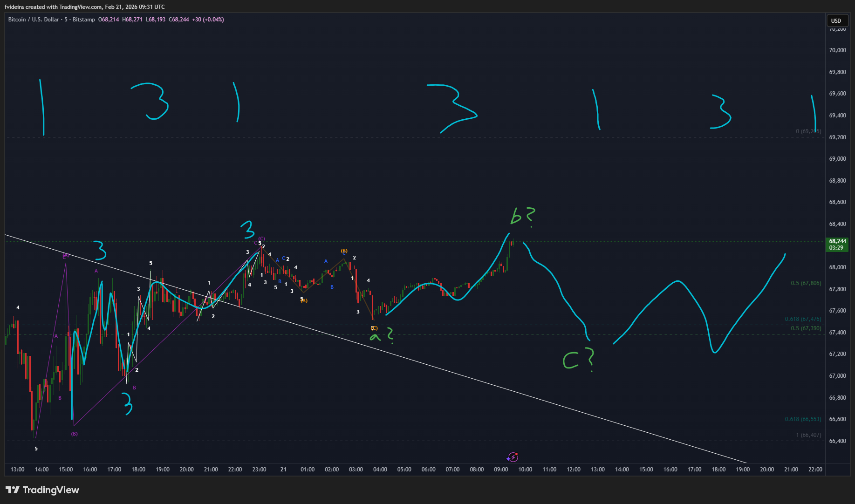
Task: Click the 69,600 price axis label
Action: pyautogui.click(x=837, y=94)
